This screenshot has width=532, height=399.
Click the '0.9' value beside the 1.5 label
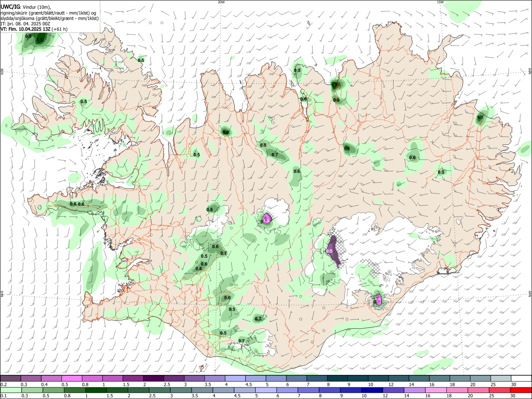(28, 36)
